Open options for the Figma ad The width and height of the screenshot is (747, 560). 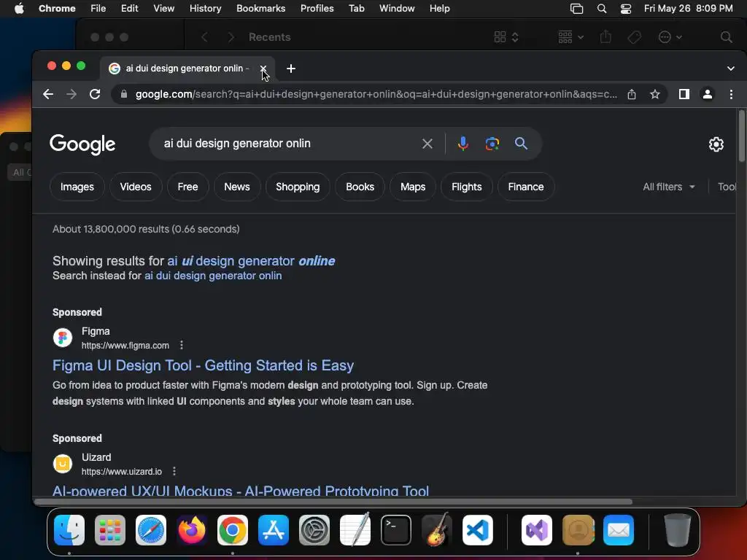click(182, 345)
